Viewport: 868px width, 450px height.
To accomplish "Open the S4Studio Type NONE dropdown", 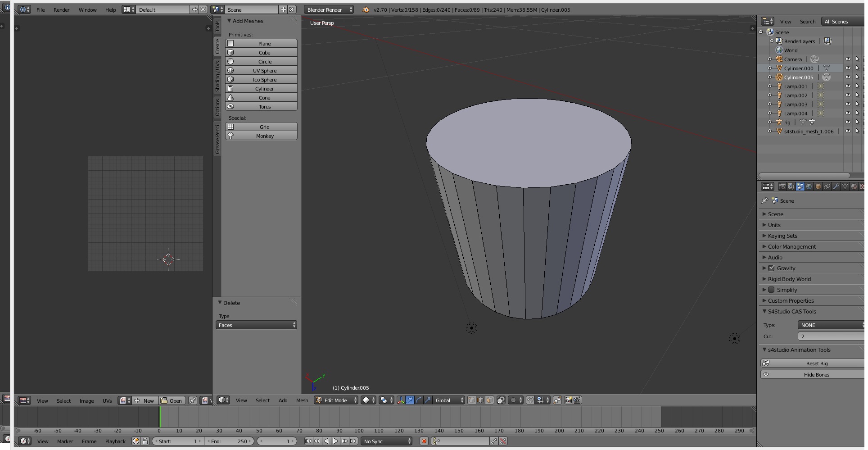I will [x=831, y=325].
